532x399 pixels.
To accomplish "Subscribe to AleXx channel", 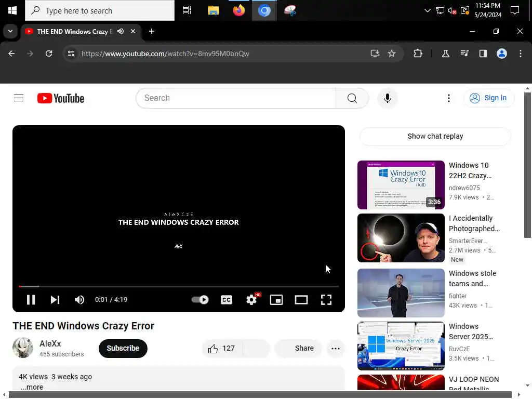I will coord(123,348).
